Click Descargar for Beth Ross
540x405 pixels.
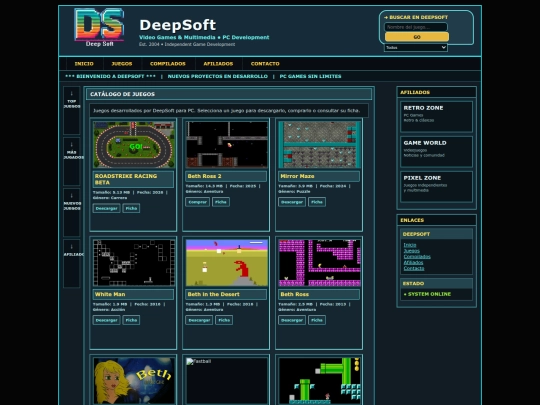[x=292, y=320]
